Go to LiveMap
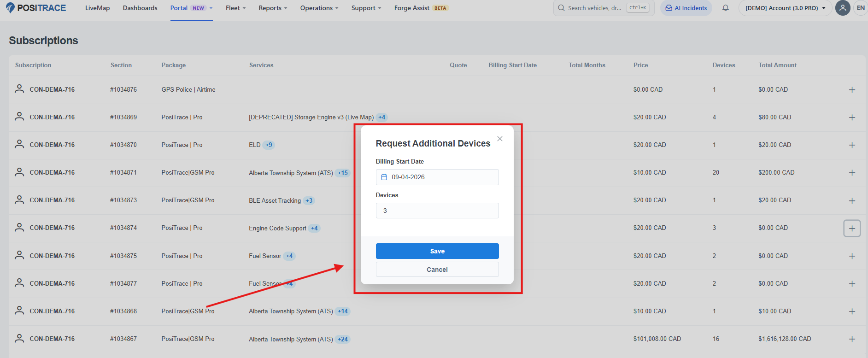The height and width of the screenshot is (358, 868). (x=98, y=8)
